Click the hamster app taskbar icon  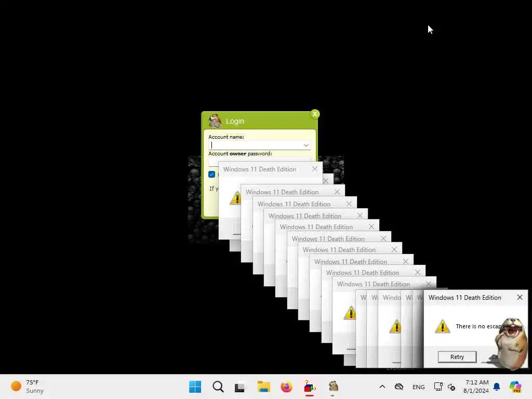[333, 387]
